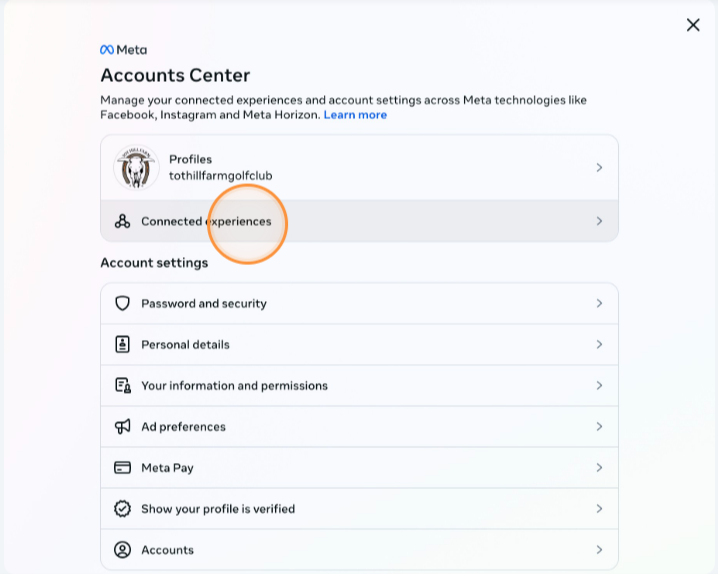Click the Accounts person icon
Viewport: 718px width, 574px height.
tap(123, 549)
